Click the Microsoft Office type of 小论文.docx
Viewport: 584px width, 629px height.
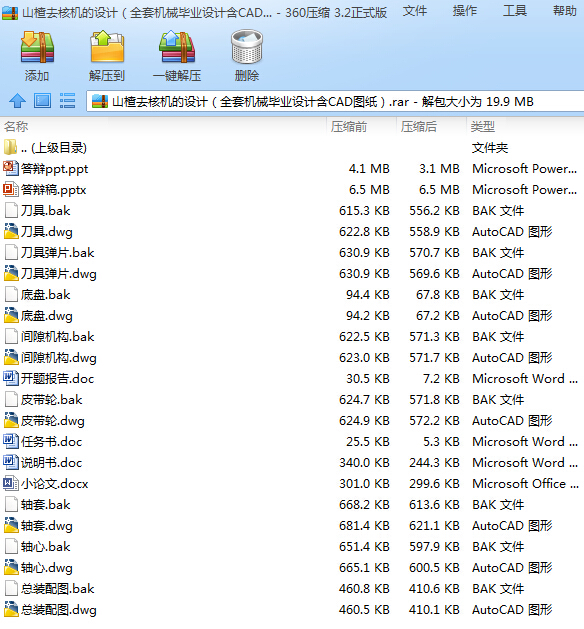(x=525, y=483)
